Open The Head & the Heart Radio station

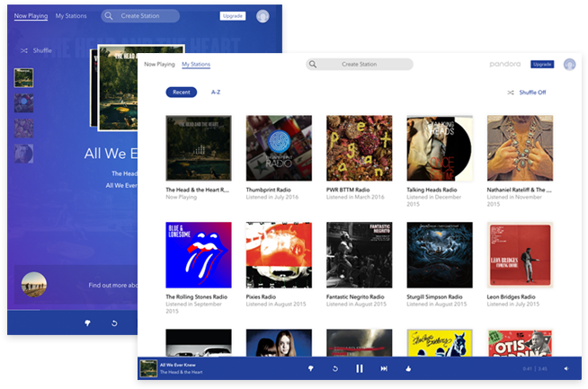click(x=199, y=148)
